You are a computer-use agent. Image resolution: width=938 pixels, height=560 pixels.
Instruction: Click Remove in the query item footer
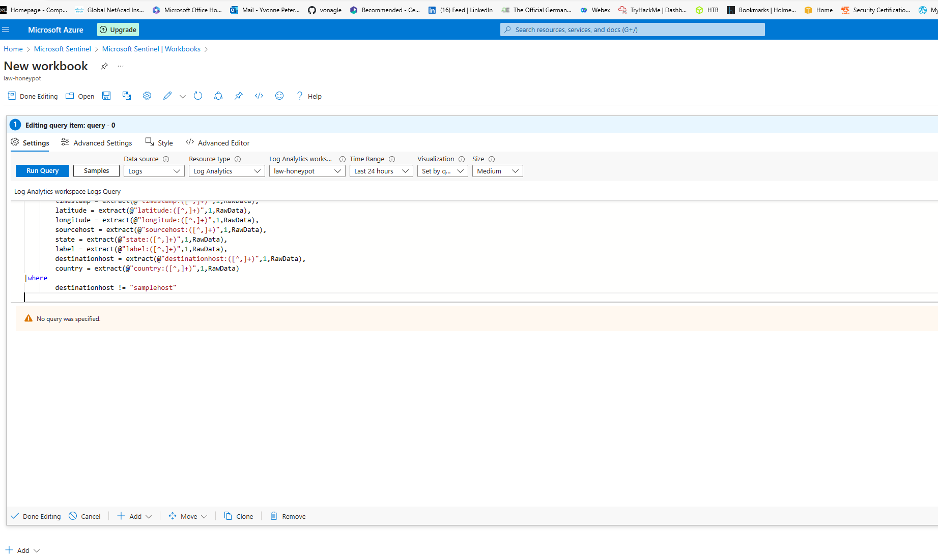[x=288, y=516]
